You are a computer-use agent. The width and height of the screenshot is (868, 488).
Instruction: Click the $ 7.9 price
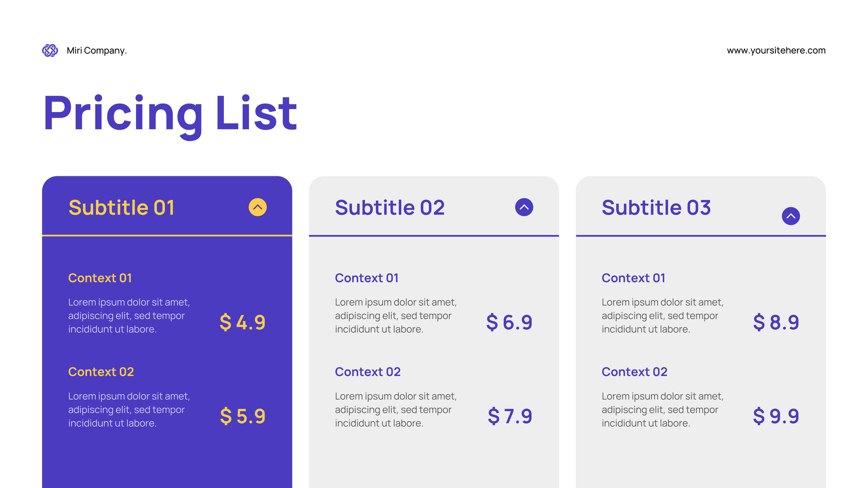(x=509, y=416)
